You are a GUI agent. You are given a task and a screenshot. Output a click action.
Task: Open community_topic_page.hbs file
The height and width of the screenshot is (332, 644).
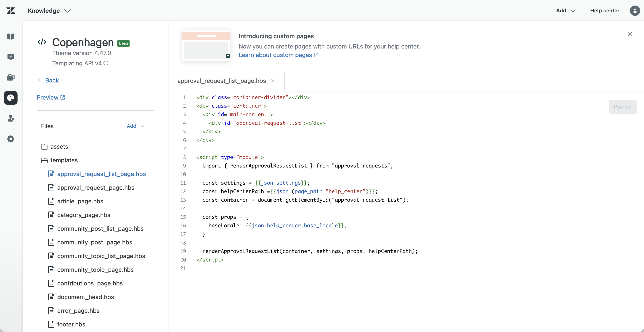91,270
